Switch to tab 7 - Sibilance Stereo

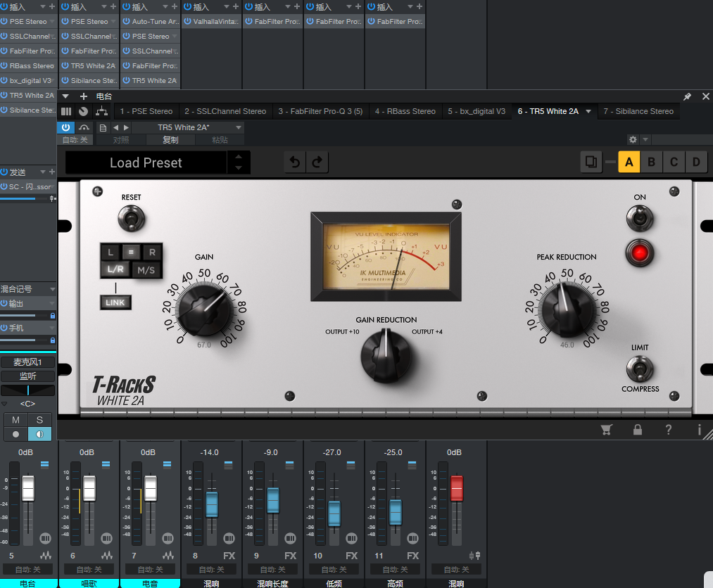pos(638,111)
